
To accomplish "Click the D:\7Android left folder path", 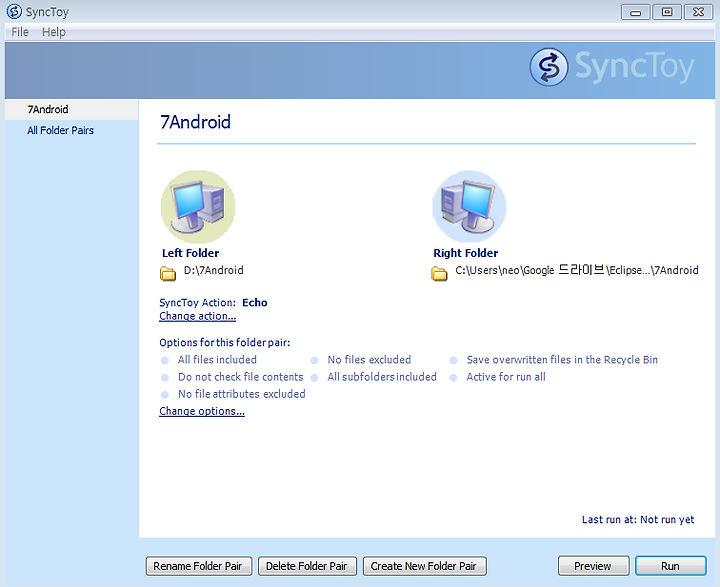I will 214,270.
